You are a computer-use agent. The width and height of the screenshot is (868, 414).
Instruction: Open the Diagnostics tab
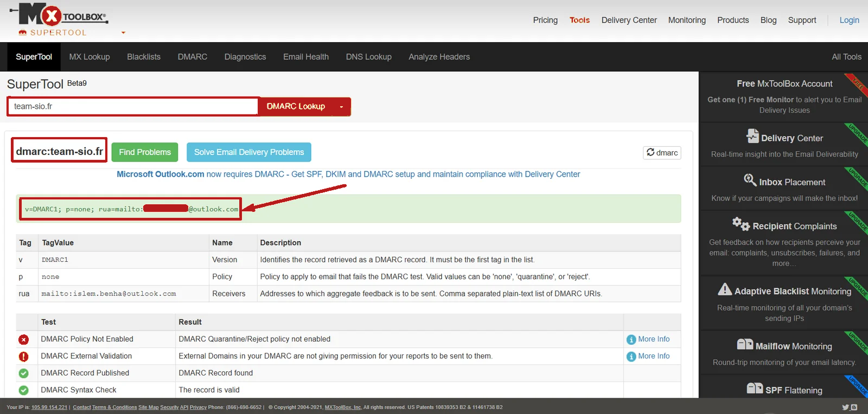245,57
